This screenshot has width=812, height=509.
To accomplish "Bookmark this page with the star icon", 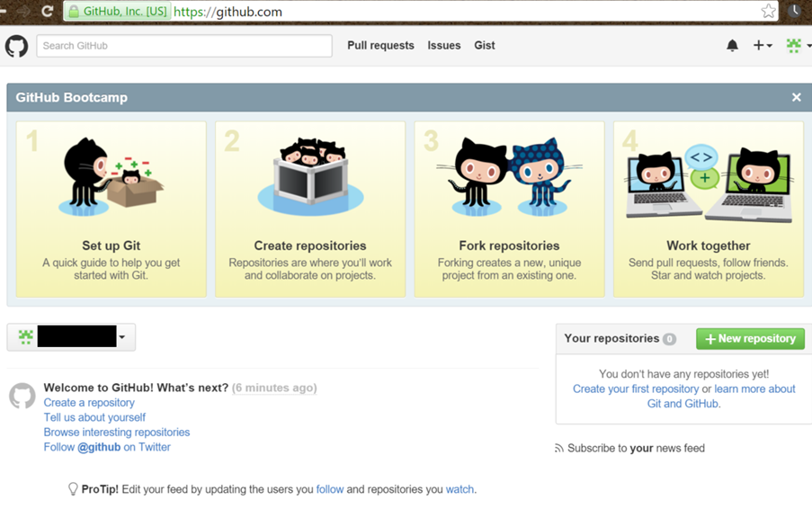I will (x=769, y=11).
